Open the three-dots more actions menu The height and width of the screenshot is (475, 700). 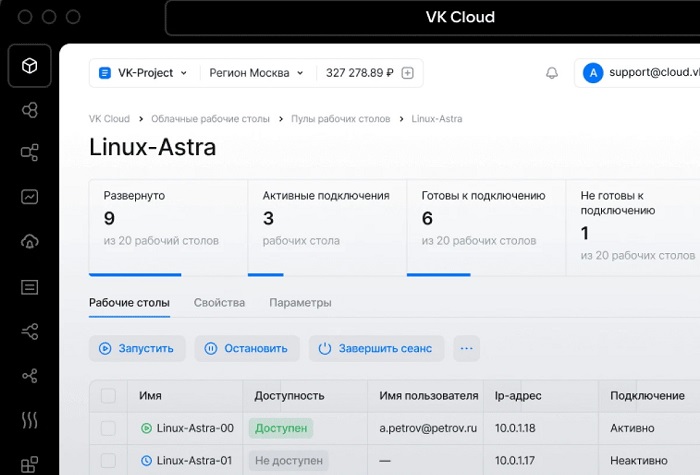[467, 348]
